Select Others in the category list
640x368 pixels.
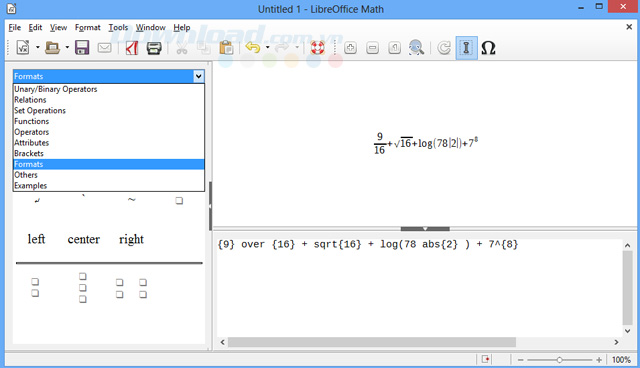pos(109,175)
